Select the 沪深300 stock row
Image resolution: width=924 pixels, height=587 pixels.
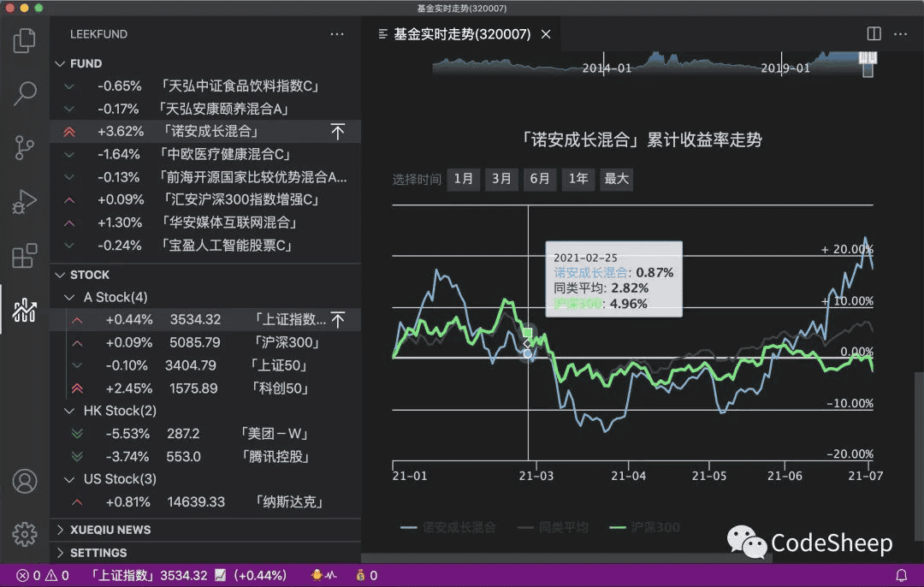pyautogui.click(x=205, y=342)
